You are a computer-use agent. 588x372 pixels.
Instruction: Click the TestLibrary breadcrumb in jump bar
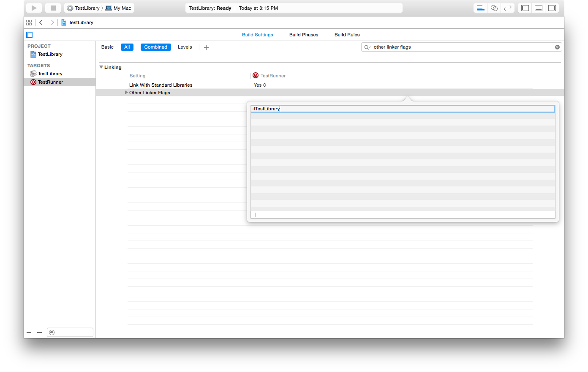[x=77, y=22]
